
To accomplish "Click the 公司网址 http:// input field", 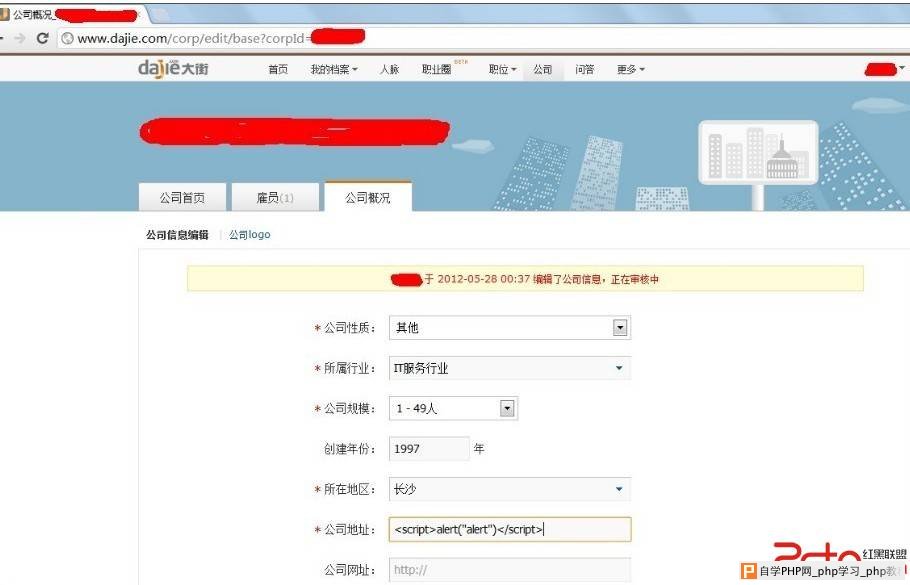I will 510,570.
